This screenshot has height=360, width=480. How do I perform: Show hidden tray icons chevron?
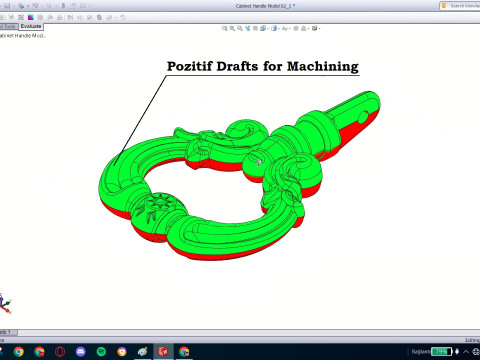[466, 351]
